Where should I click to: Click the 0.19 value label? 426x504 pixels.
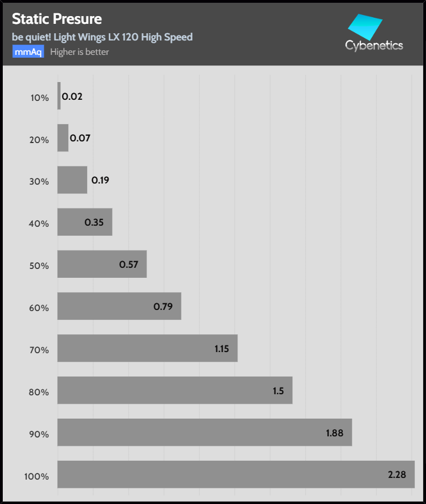tap(100, 180)
